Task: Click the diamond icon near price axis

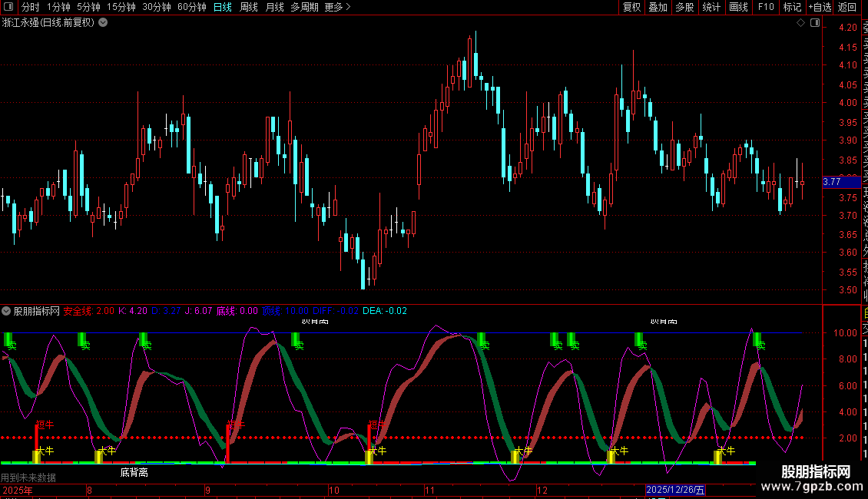Action: click(801, 23)
